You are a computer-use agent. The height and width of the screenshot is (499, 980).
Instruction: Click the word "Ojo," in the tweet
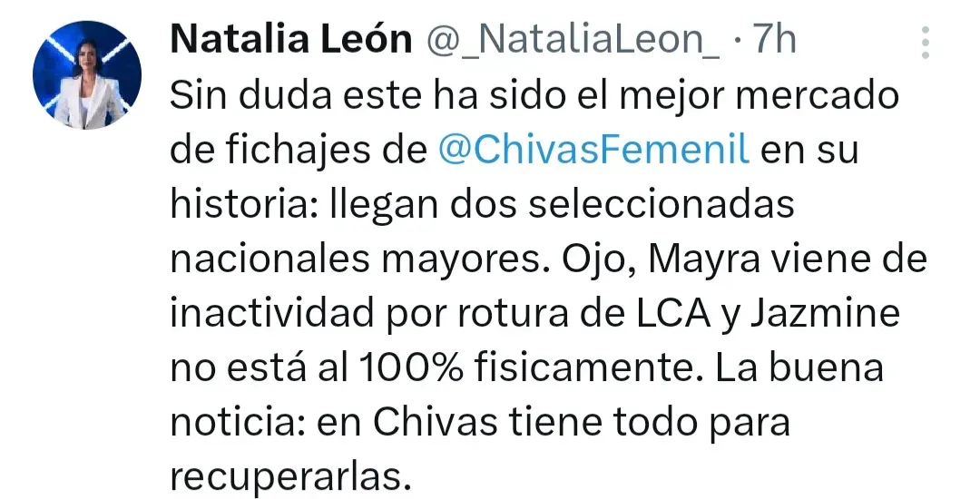click(x=593, y=259)
